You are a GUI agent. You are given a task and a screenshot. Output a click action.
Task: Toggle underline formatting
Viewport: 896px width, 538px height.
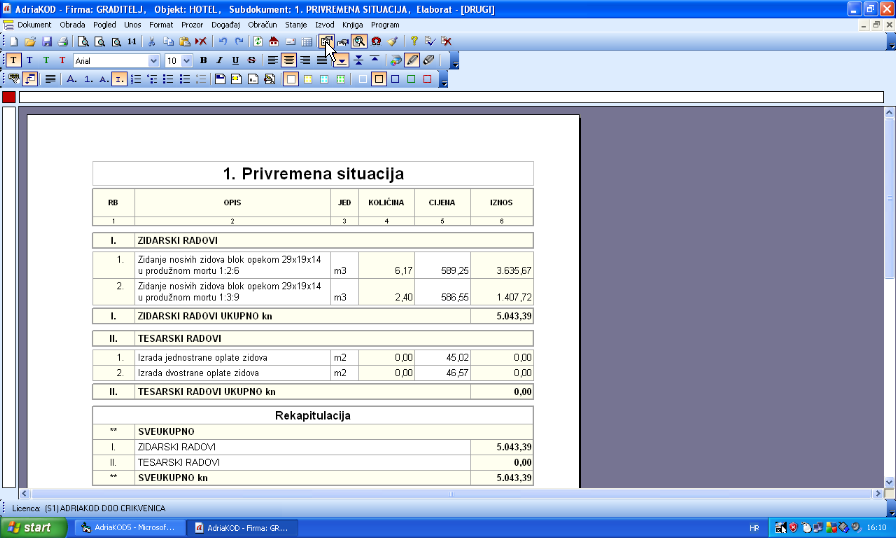pyautogui.click(x=235, y=60)
